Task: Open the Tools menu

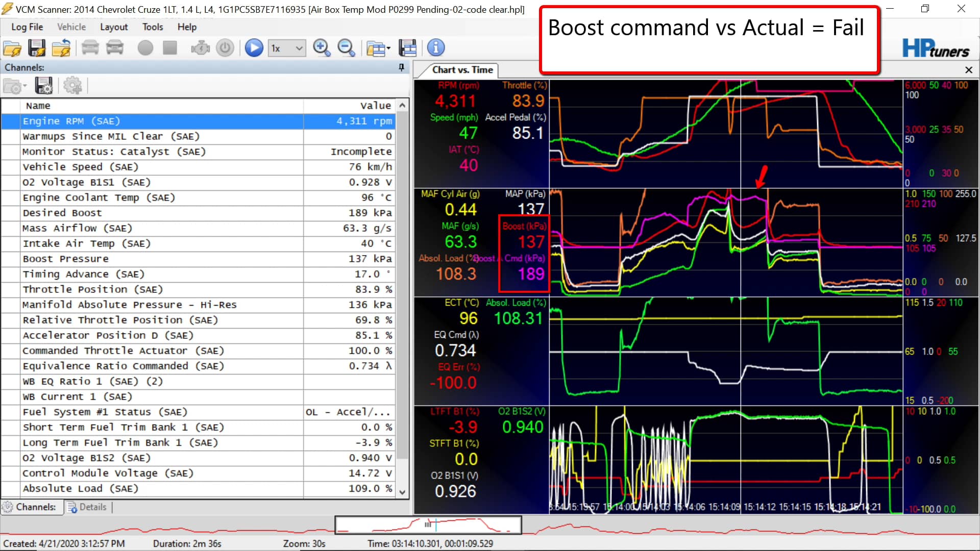Action: (153, 27)
